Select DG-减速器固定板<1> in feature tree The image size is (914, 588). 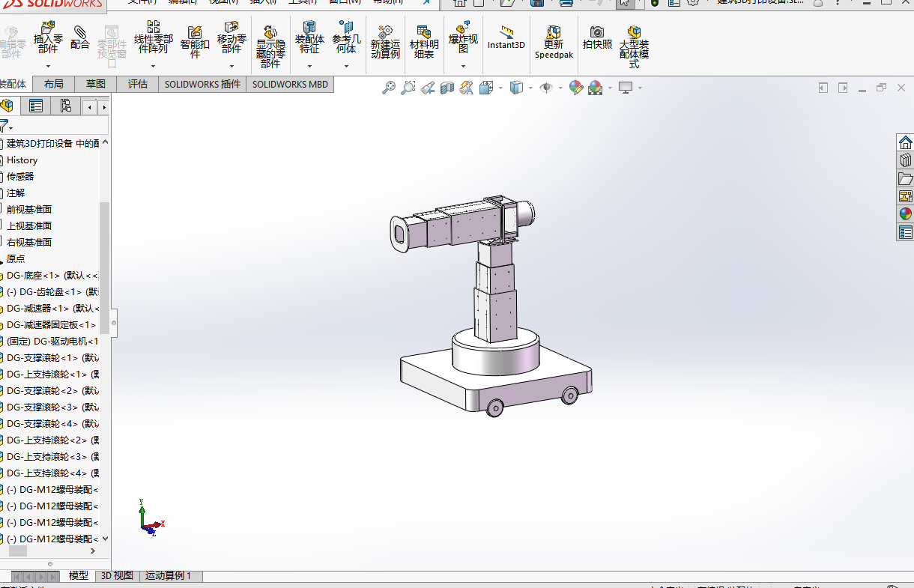51,325
